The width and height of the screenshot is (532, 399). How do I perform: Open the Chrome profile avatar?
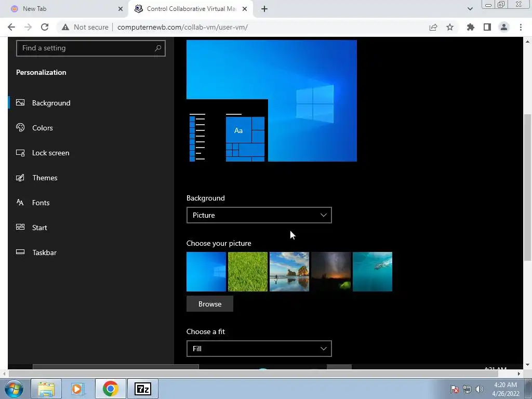click(504, 27)
